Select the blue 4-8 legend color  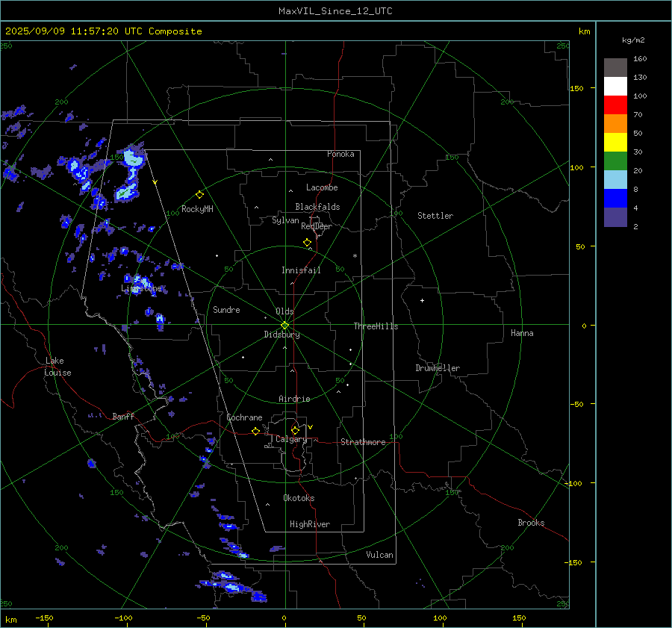click(615, 199)
